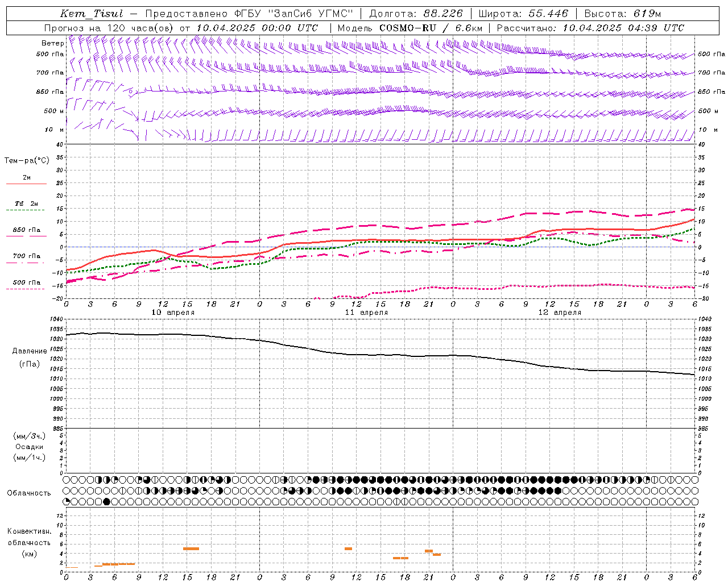Viewport: 728px width, 582px height.
Task: Click the Ветер panel label
Action: [x=52, y=43]
